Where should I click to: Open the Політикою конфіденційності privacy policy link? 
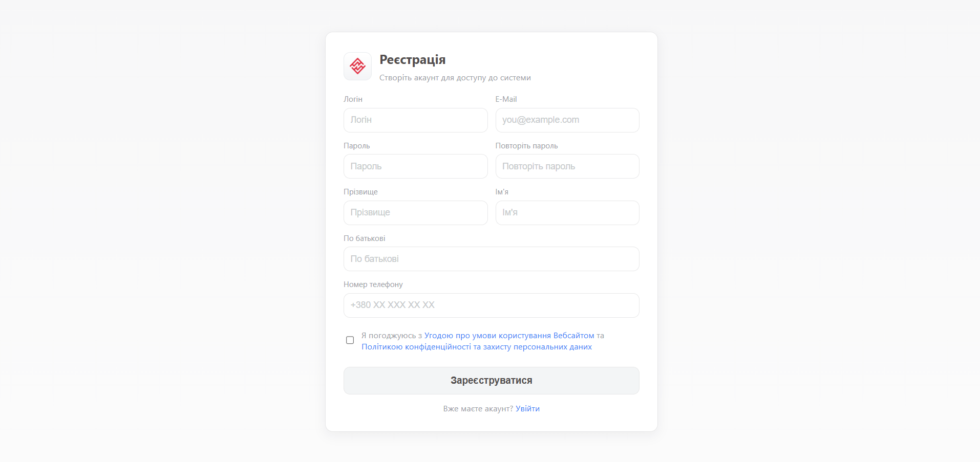click(x=476, y=347)
